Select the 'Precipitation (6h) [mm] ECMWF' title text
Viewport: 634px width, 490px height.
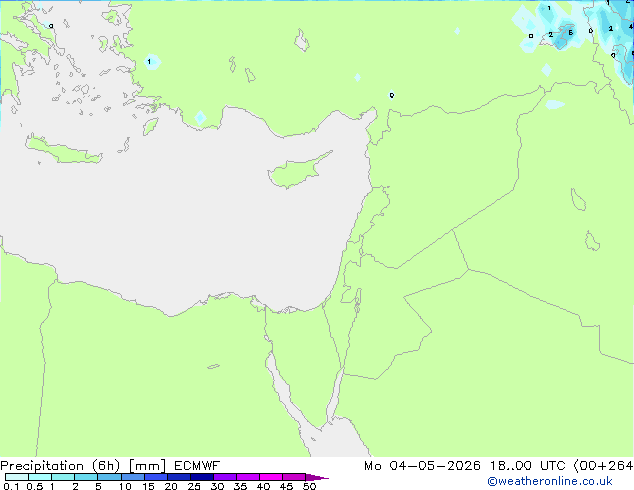click(110, 466)
